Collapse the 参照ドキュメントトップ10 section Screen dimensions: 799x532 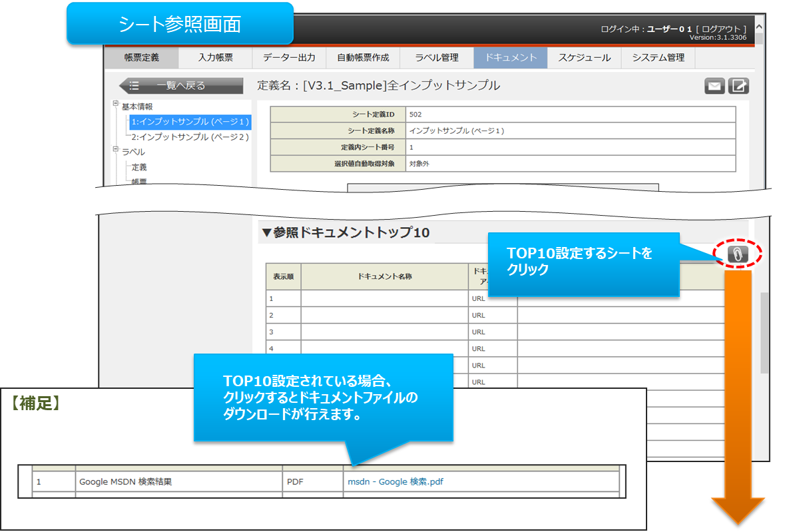[x=266, y=233]
